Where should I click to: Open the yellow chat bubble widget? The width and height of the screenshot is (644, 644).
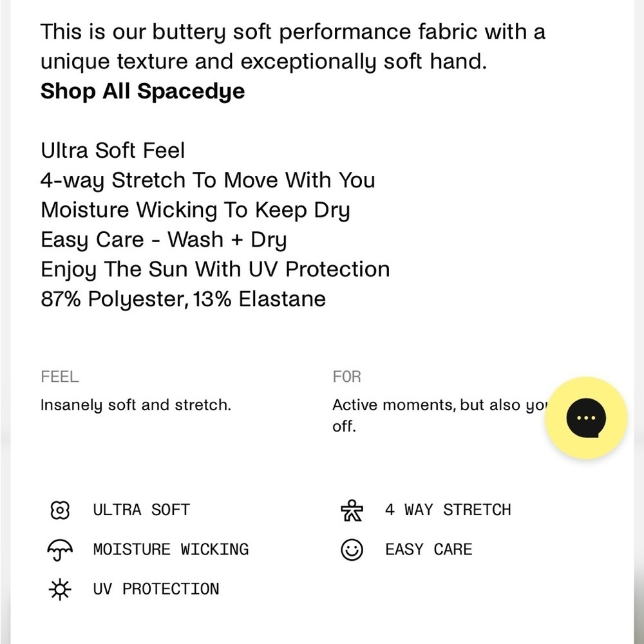pos(586,418)
